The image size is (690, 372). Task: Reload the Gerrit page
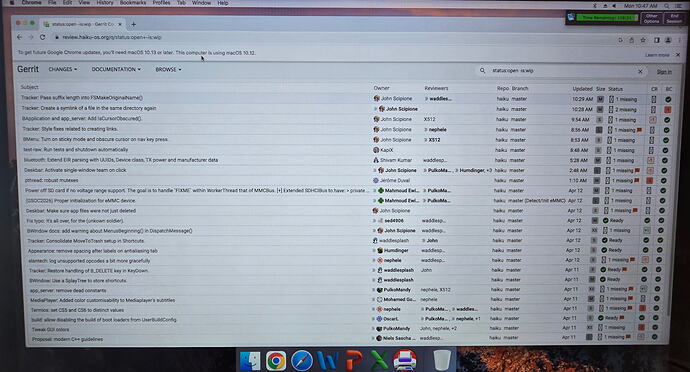pos(42,37)
